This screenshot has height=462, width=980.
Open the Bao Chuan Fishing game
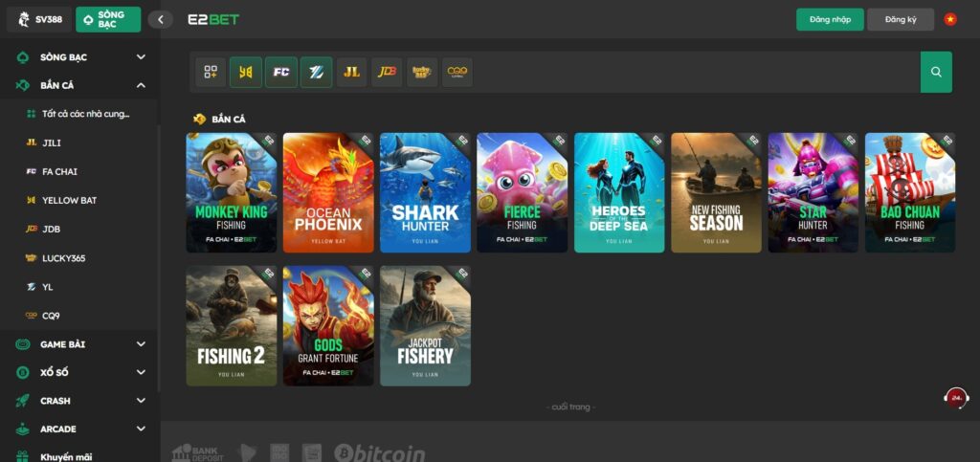[910, 192]
